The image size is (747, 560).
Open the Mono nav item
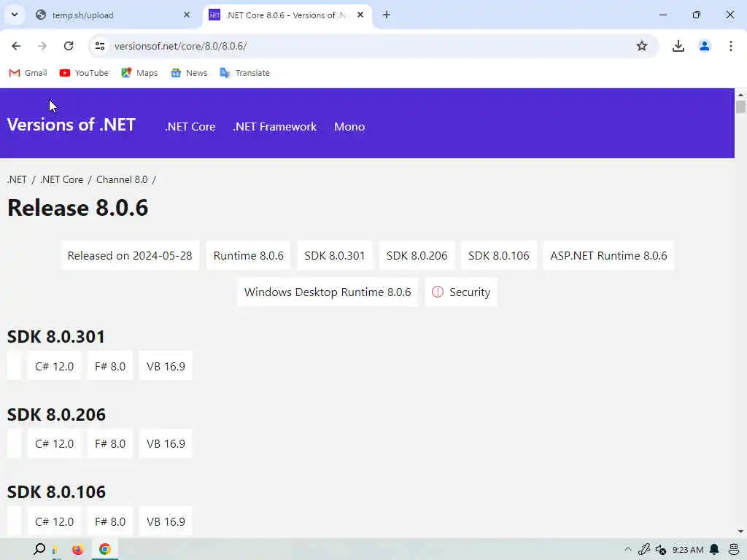click(349, 127)
